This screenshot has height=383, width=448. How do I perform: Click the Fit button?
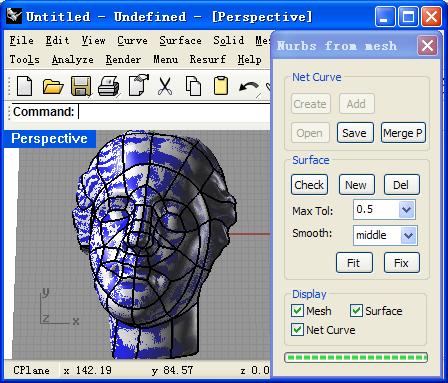354,263
